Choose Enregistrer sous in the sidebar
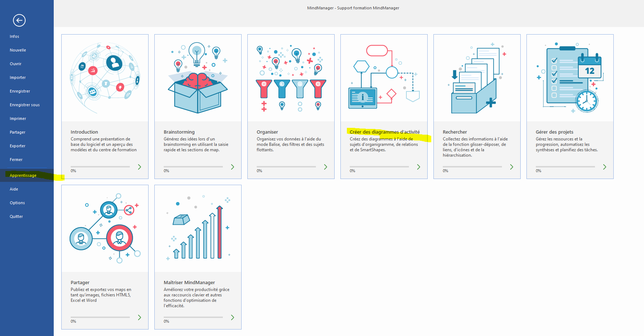This screenshot has width=644, height=336. click(25, 105)
